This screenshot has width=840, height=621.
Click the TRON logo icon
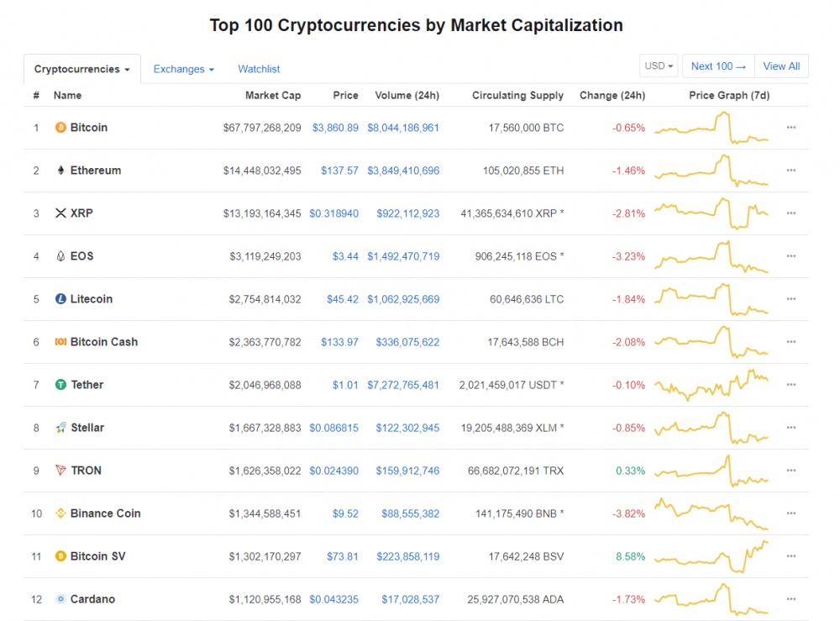(60, 471)
